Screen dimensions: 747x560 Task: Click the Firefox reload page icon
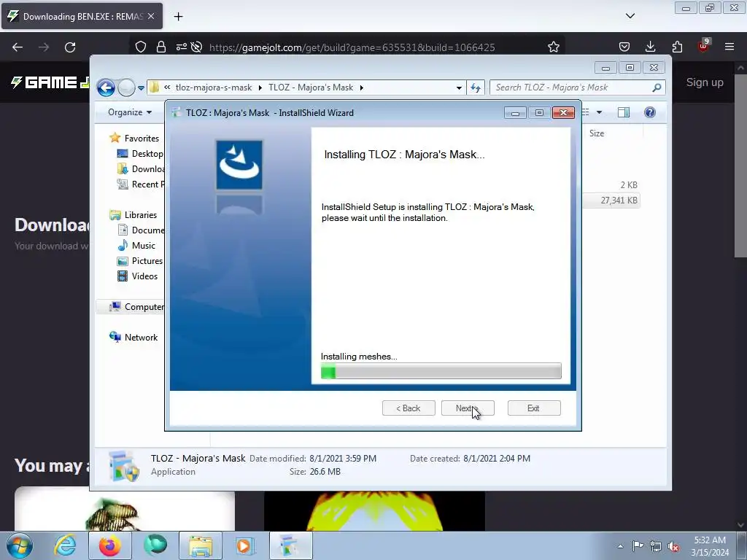(70, 47)
